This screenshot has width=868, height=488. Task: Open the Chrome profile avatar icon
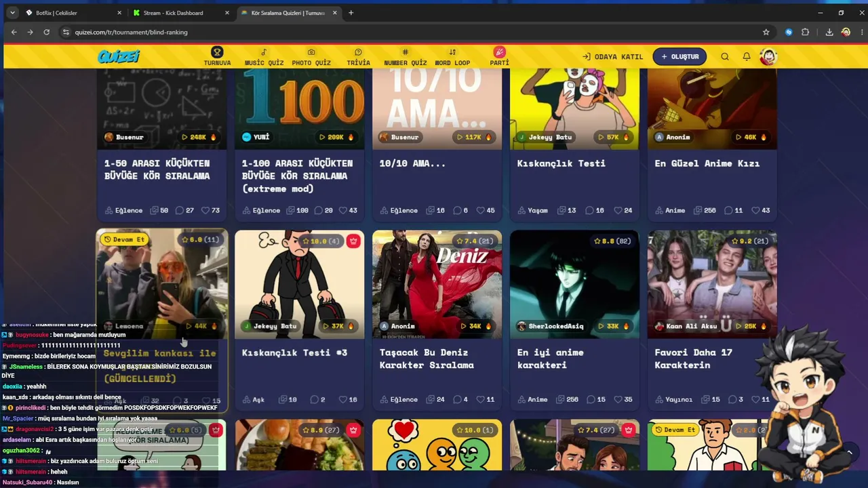coord(846,32)
